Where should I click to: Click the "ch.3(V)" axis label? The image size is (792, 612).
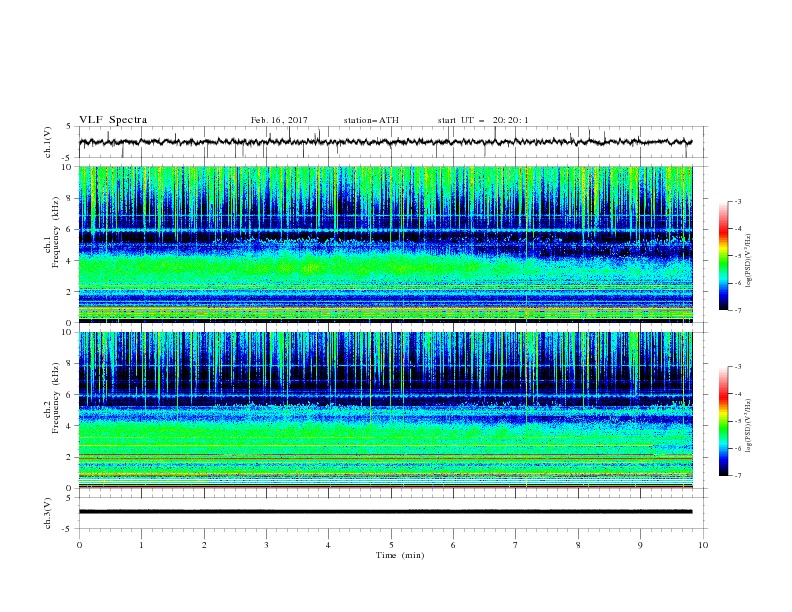pyautogui.click(x=48, y=513)
